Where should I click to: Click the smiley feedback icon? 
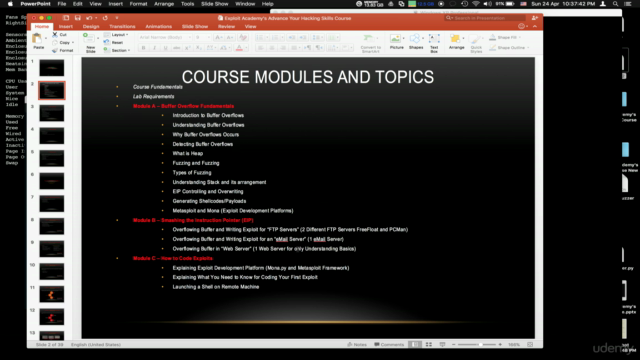coord(521,26)
